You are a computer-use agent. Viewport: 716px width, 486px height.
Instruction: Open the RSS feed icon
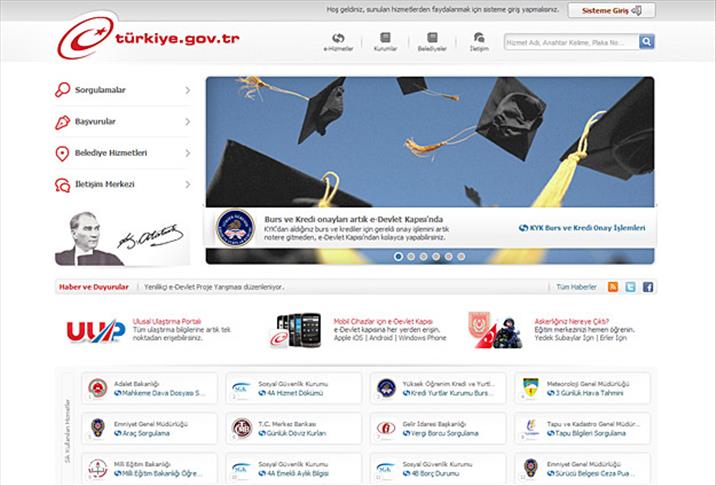pos(613,287)
